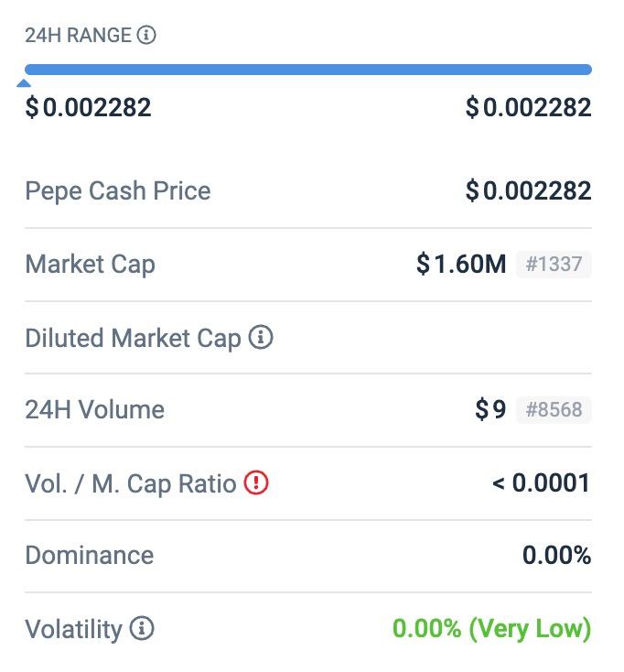Click the Pepe Cash Price label

(x=118, y=191)
